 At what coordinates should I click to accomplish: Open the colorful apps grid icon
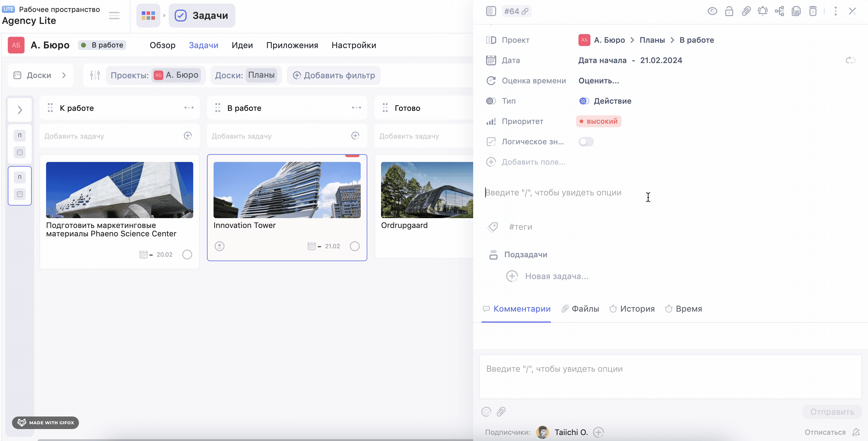click(x=148, y=16)
